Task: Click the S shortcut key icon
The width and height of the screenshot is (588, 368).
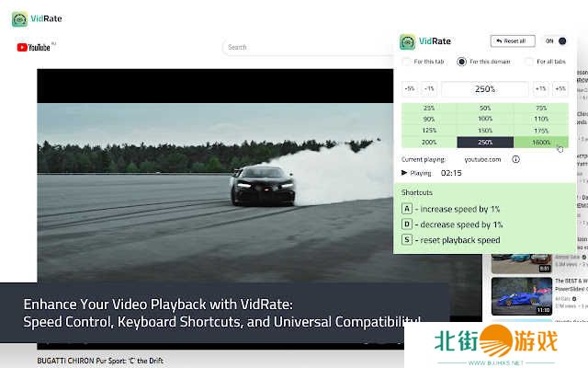Action: pos(406,240)
